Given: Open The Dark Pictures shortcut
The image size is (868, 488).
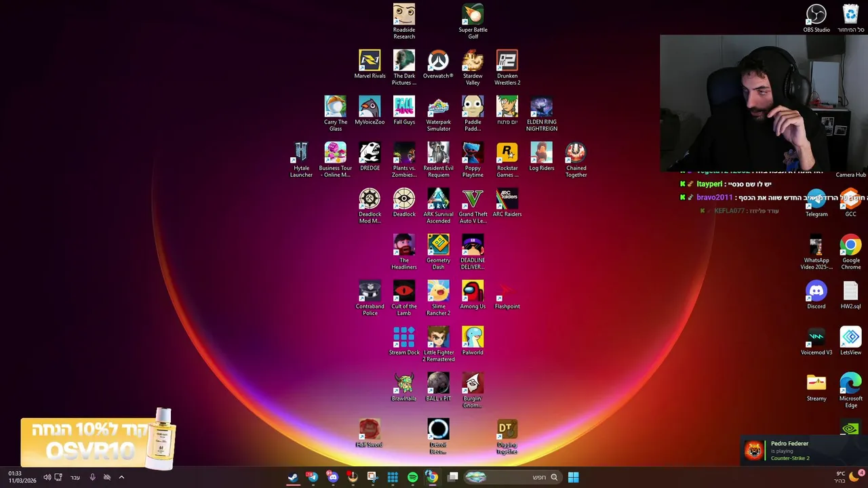Looking at the screenshot, I should tap(403, 68).
